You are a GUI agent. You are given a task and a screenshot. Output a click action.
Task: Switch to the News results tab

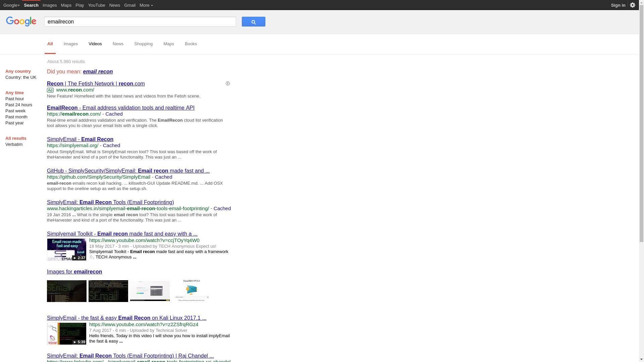pyautogui.click(x=118, y=44)
